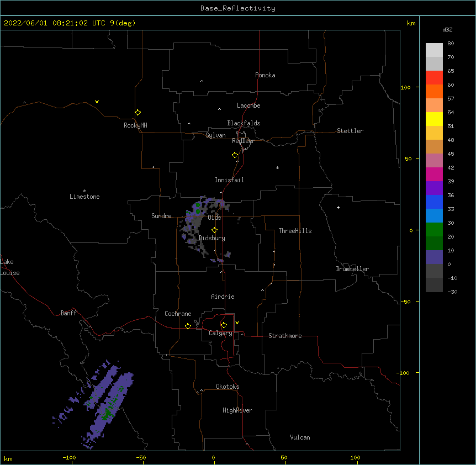Choose the purple swatch between 39 and 36 dBZ
476x465 pixels.
(x=434, y=188)
